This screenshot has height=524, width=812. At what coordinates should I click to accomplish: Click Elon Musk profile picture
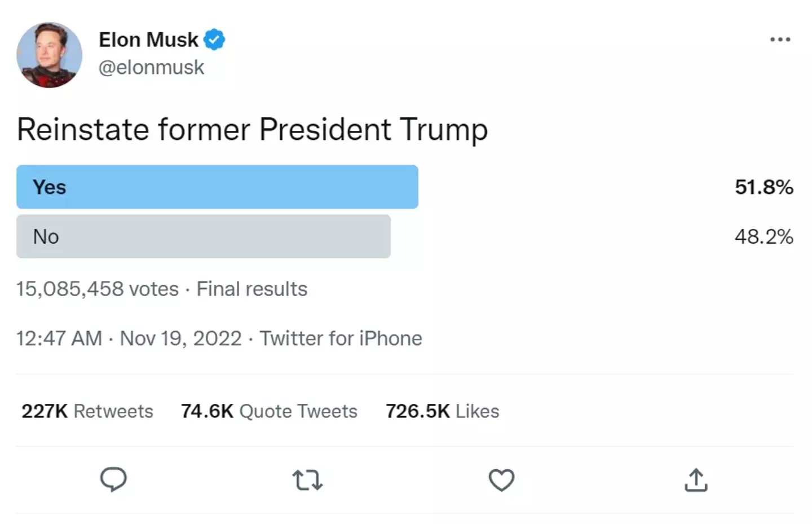50,55
